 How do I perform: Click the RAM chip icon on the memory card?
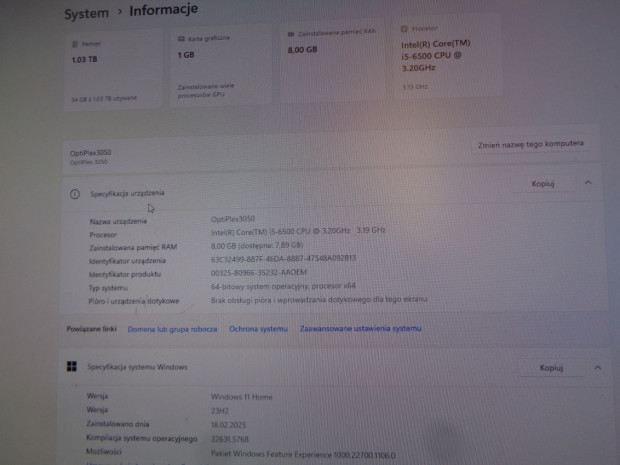tap(291, 34)
